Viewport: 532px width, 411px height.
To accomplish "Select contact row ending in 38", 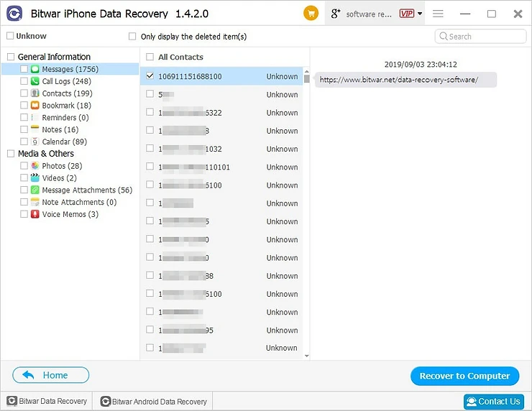I will point(221,276).
